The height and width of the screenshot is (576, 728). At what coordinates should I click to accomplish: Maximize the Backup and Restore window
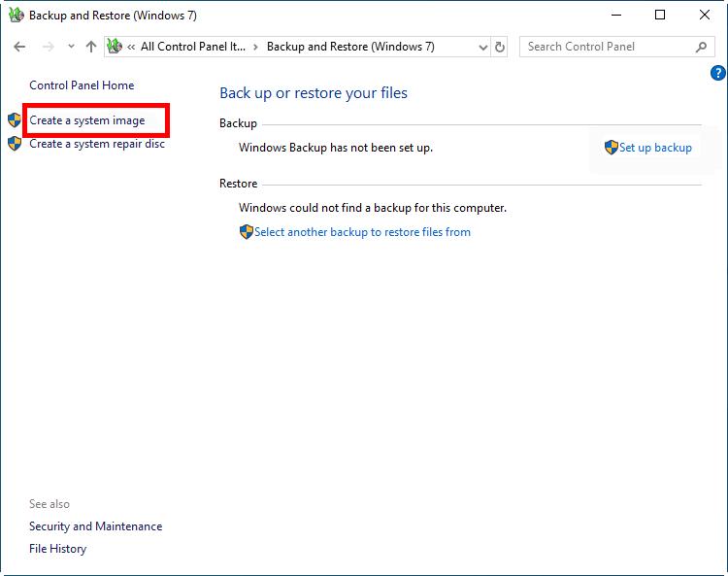[660, 15]
